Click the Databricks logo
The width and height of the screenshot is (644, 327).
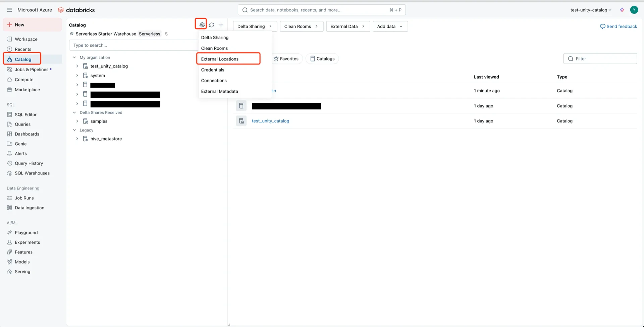[x=76, y=10]
